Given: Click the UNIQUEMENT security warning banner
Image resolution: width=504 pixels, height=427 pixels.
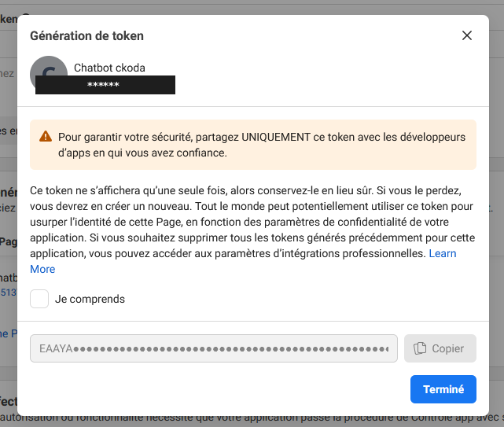Looking at the screenshot, I should pos(253,145).
